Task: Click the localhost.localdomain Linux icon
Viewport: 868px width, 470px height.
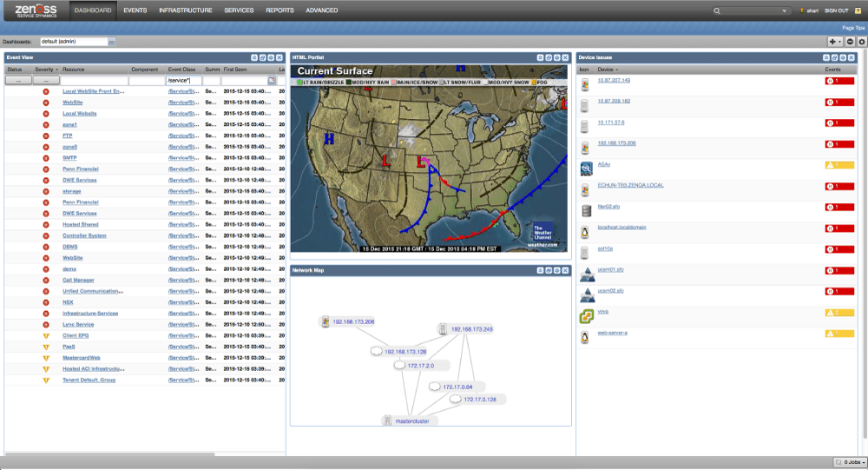Action: pyautogui.click(x=584, y=232)
